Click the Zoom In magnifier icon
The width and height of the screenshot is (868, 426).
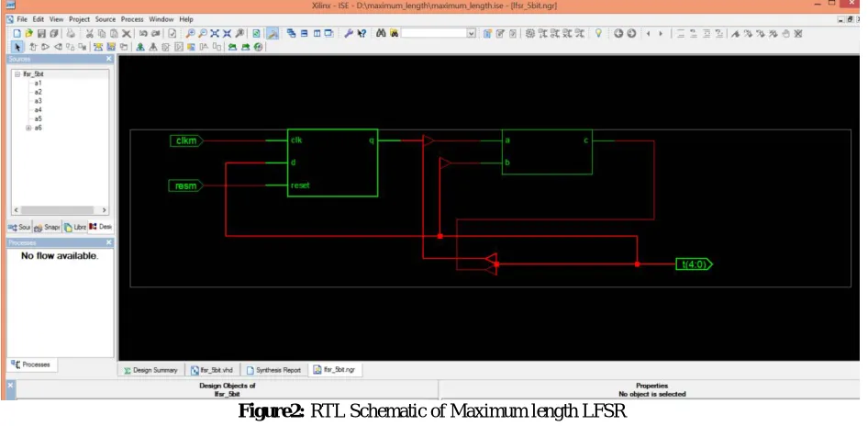190,33
